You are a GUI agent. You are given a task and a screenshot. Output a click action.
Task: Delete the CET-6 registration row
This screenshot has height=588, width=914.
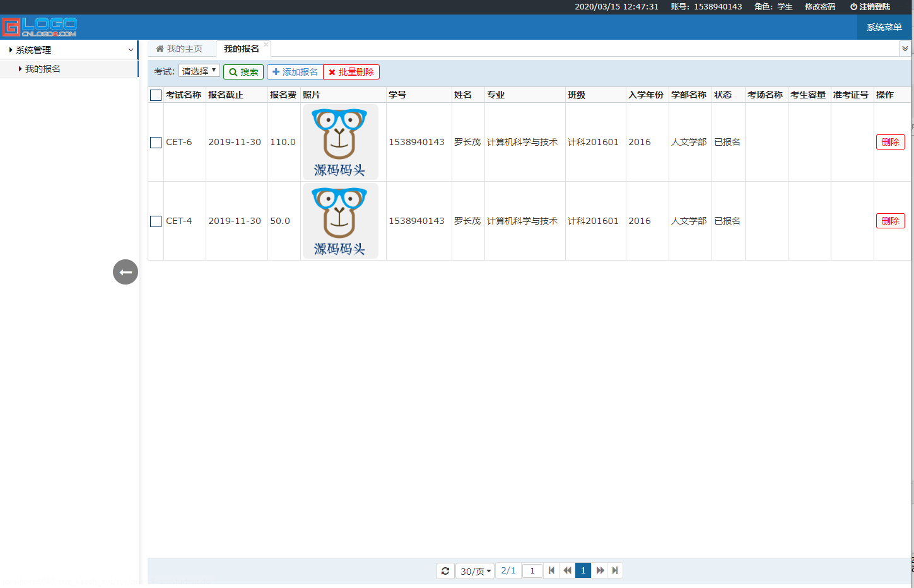890,142
